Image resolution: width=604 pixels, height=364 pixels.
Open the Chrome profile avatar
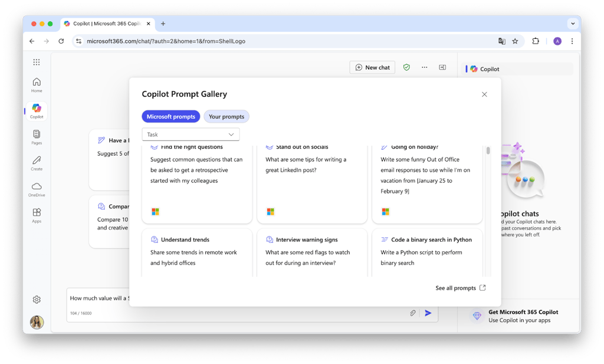(x=557, y=41)
